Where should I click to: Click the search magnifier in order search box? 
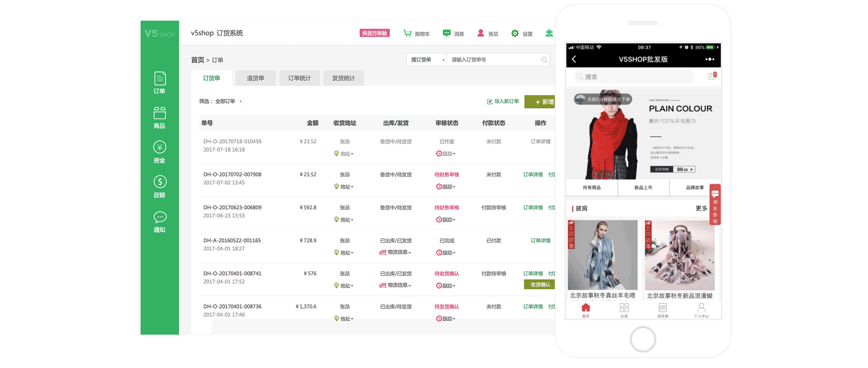(544, 60)
